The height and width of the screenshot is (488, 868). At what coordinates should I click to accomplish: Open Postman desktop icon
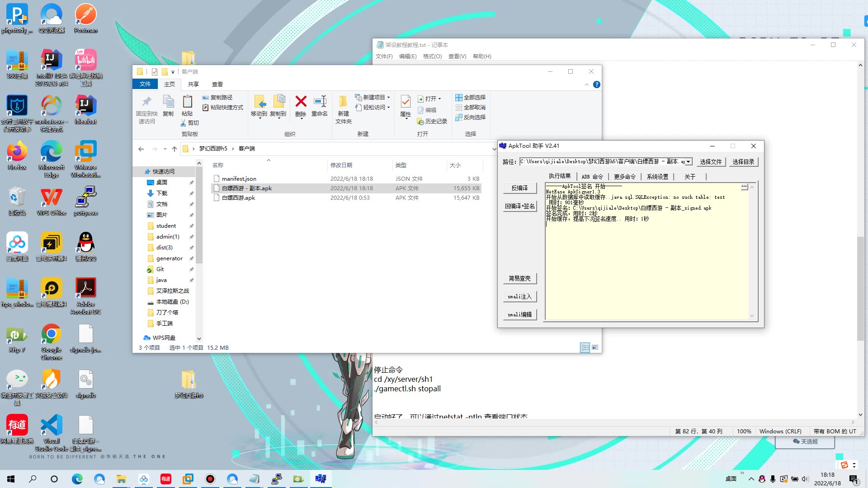click(85, 19)
